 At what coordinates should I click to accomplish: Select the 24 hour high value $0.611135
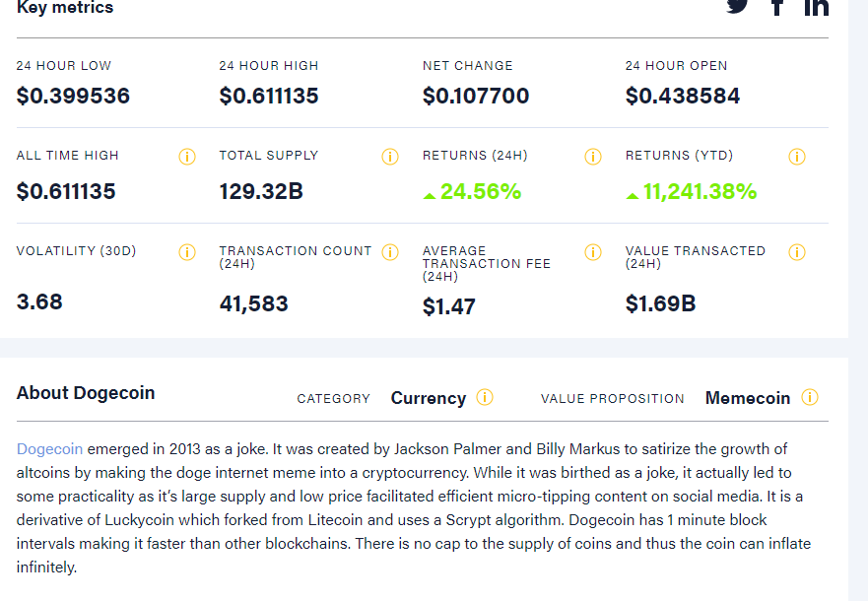pos(269,96)
